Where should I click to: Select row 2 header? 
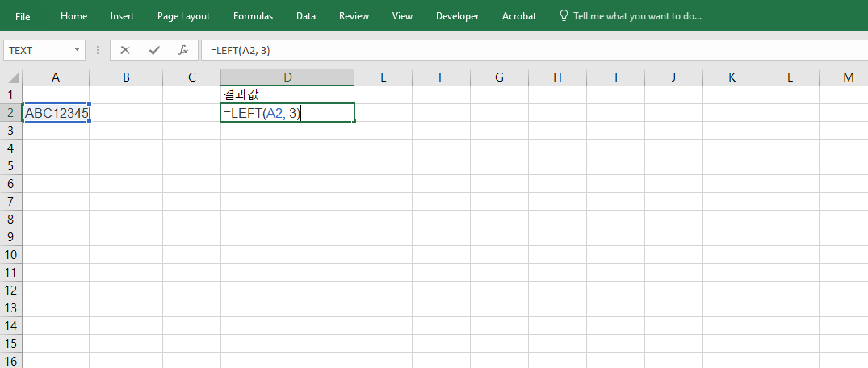(11, 113)
